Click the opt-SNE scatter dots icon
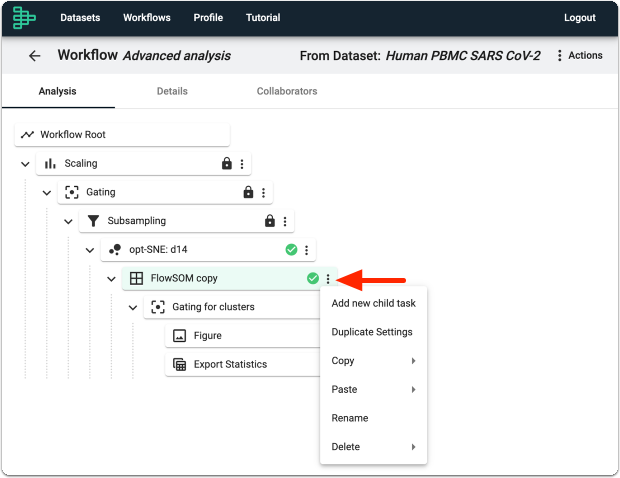620x478 pixels. pyautogui.click(x=115, y=250)
